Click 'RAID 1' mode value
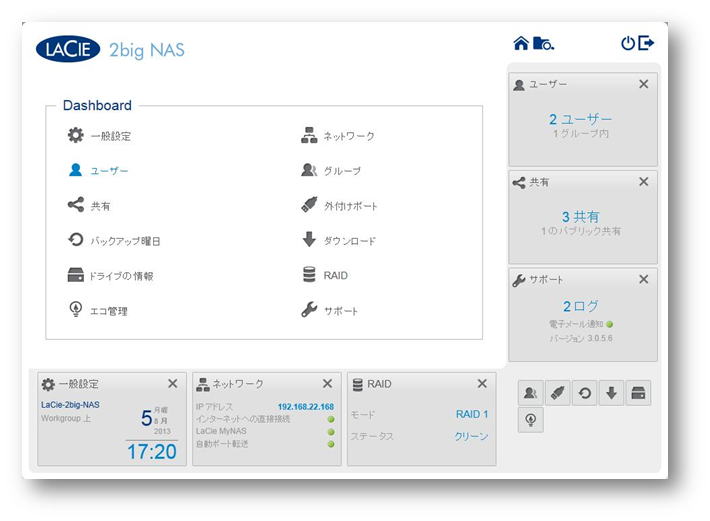 (472, 414)
